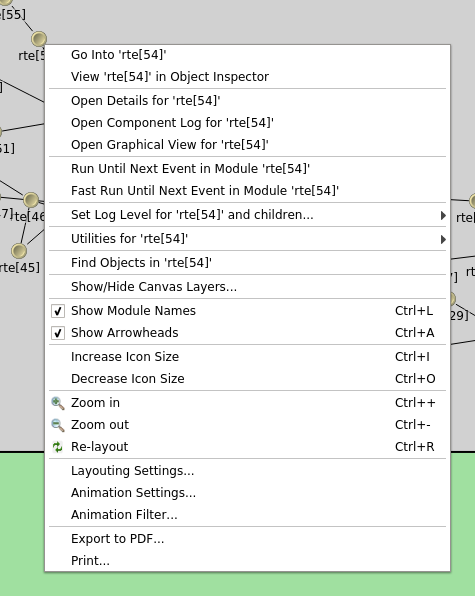Open Animation Filter
The image size is (475, 596).
[x=247, y=515]
